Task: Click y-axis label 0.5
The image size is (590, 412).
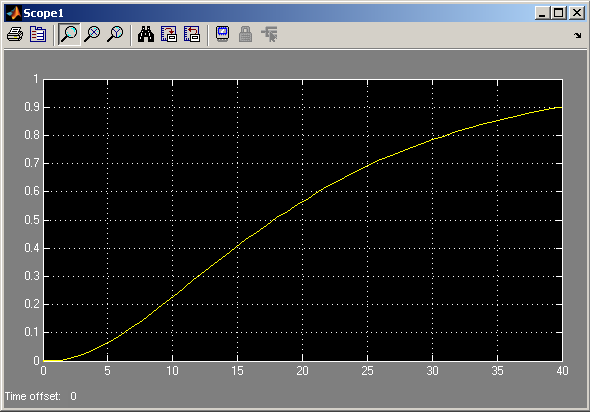Action: (32, 220)
